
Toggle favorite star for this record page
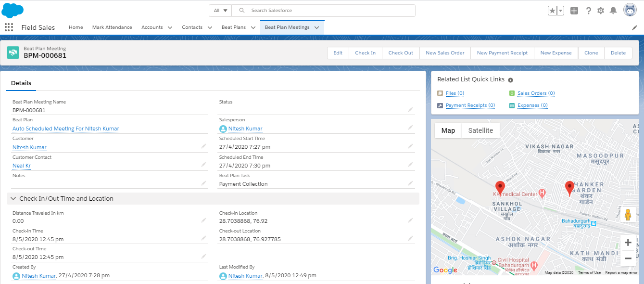[x=552, y=10]
